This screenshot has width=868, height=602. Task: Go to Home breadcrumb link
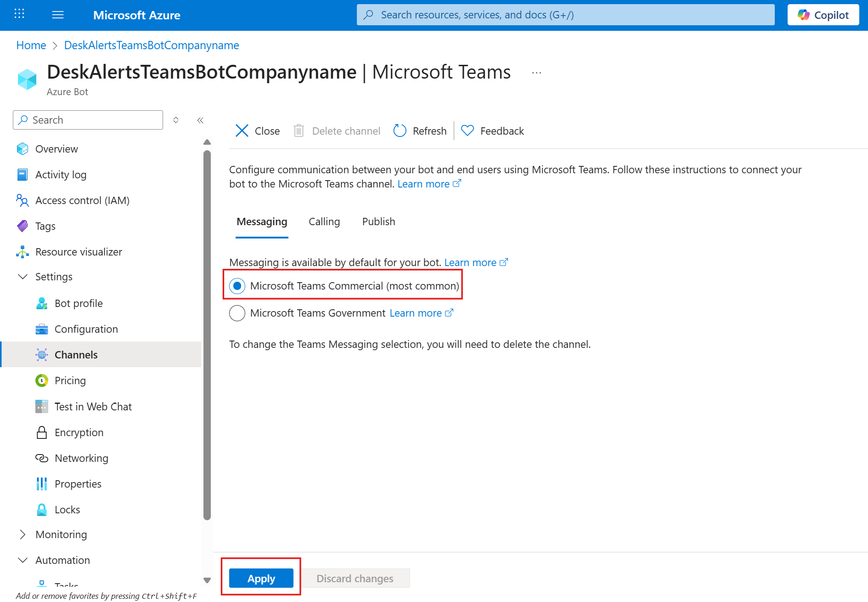[31, 45]
